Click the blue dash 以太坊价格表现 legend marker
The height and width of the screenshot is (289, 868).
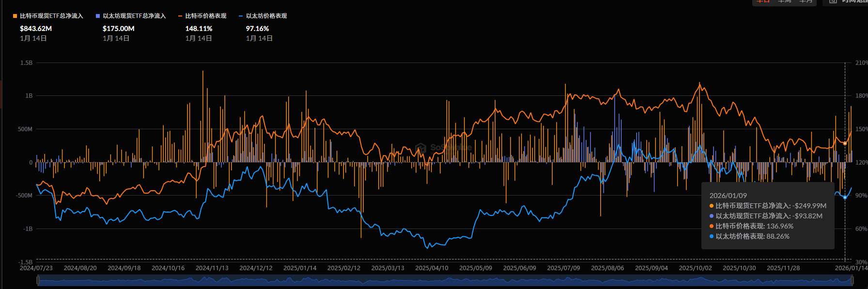(x=241, y=16)
